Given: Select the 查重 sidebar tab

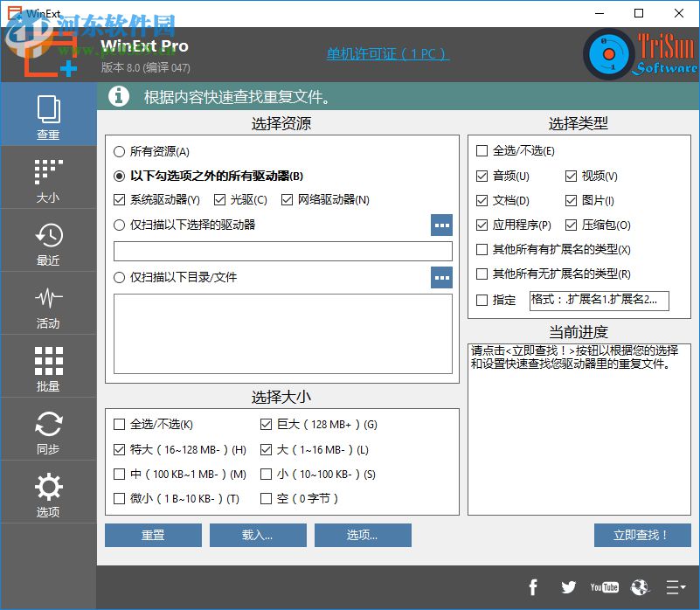Looking at the screenshot, I should tap(48, 114).
